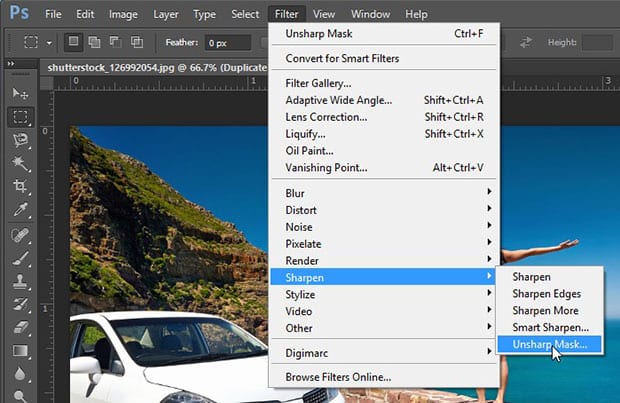Apply the basic Sharpen filter from submenu

550,277
